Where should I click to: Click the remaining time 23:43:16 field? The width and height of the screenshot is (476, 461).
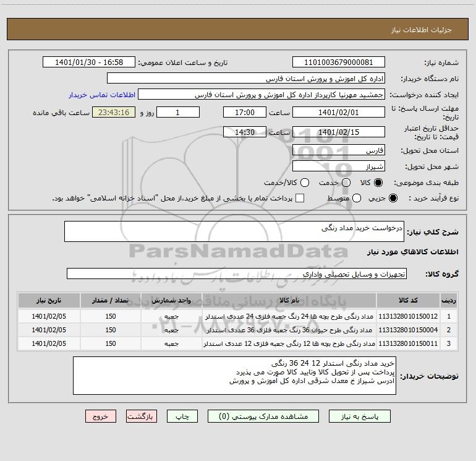pos(114,112)
